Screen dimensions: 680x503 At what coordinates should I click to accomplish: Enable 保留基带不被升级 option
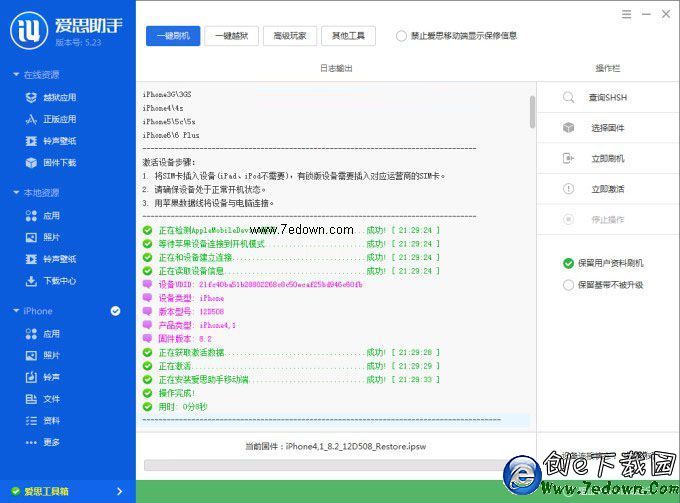coord(568,285)
